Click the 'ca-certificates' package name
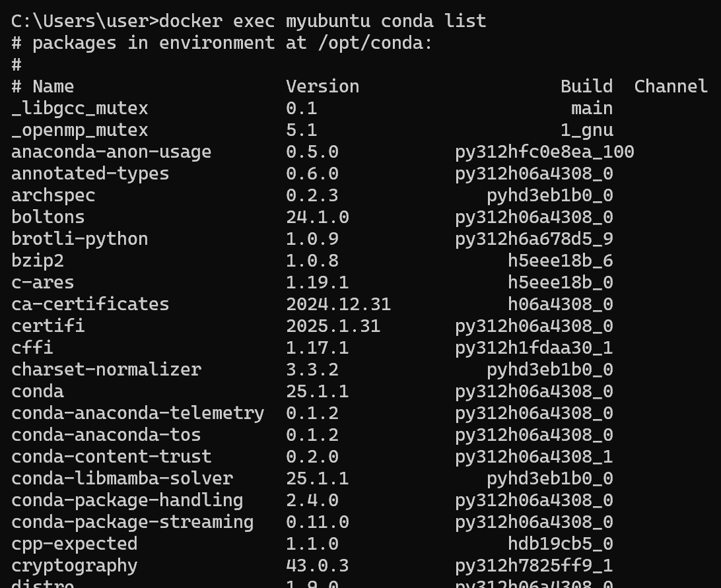 90,304
